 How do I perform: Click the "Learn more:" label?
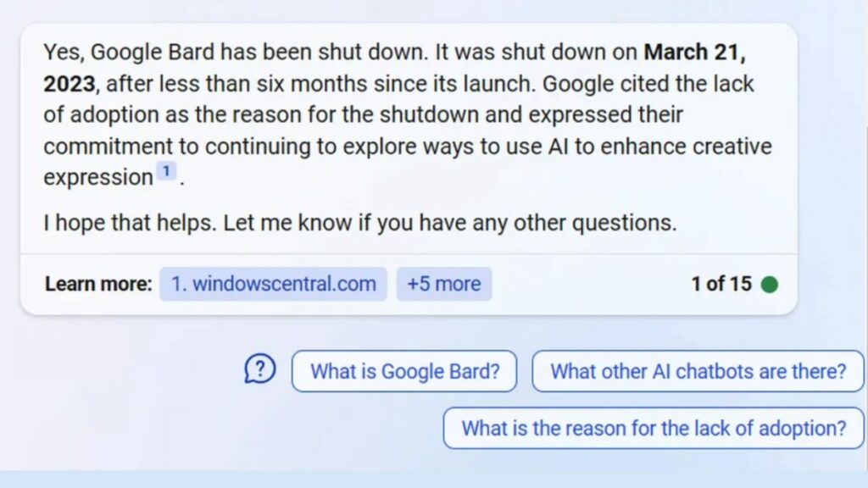98,284
